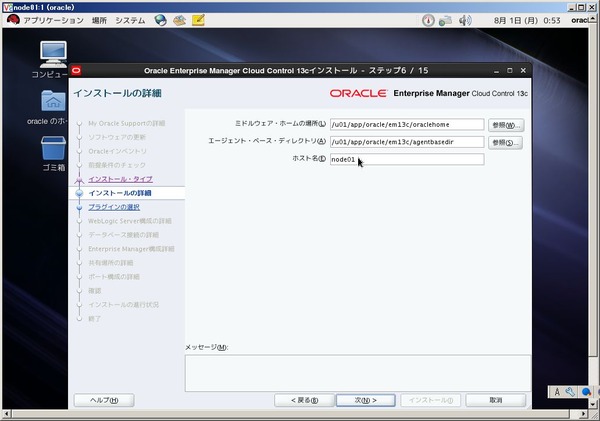600x421 pixels.
Task: Cancel installation with 取消 button
Action: coord(496,400)
